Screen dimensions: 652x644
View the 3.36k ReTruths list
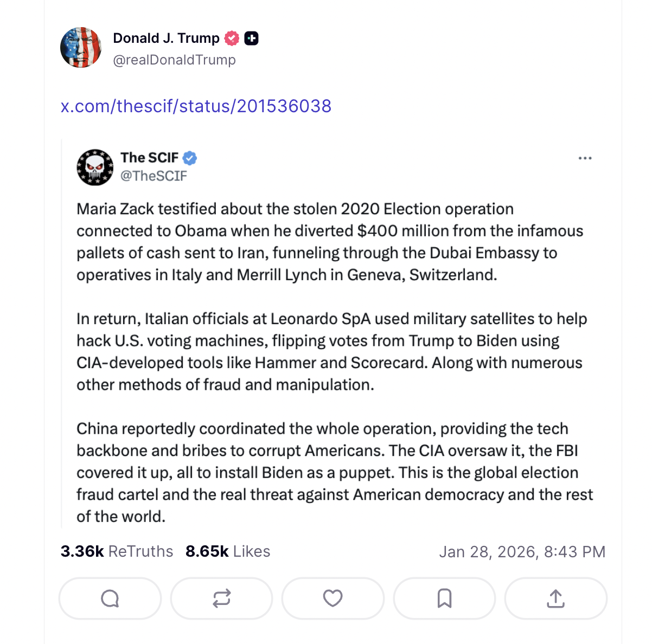117,551
